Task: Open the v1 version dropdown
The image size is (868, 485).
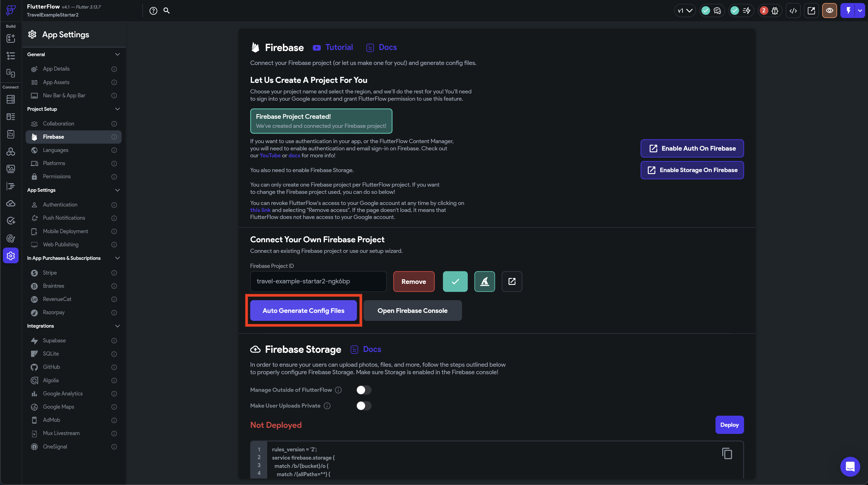Action: (684, 11)
